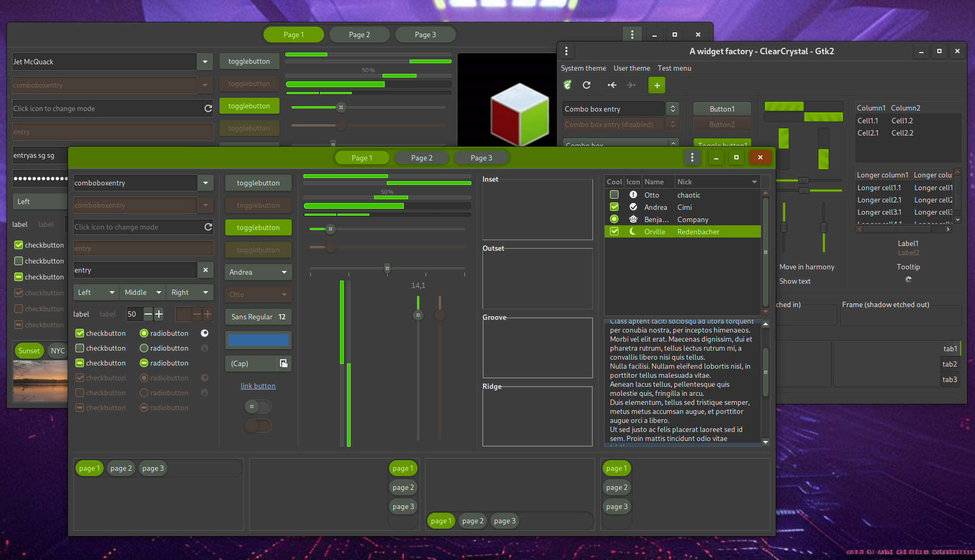Image resolution: width=975 pixels, height=560 pixels.
Task: Open the User theme menu
Action: [x=632, y=68]
